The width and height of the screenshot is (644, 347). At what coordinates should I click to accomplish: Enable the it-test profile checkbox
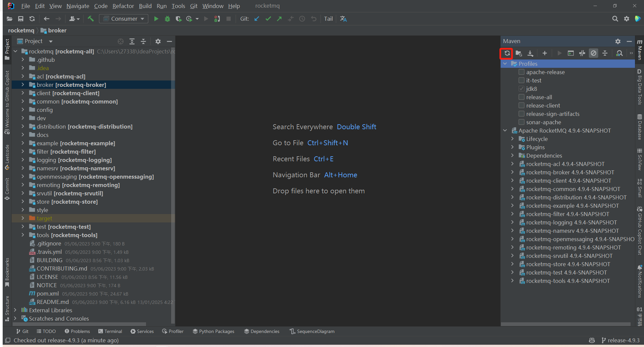point(521,80)
